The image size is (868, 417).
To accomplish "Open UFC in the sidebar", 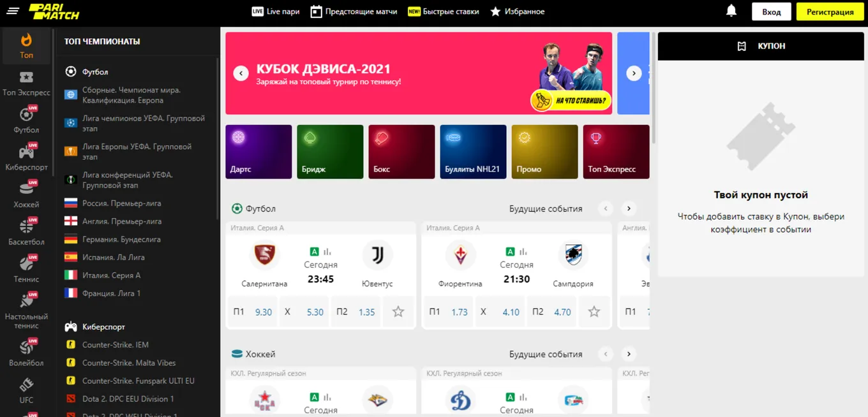I will pyautogui.click(x=26, y=391).
